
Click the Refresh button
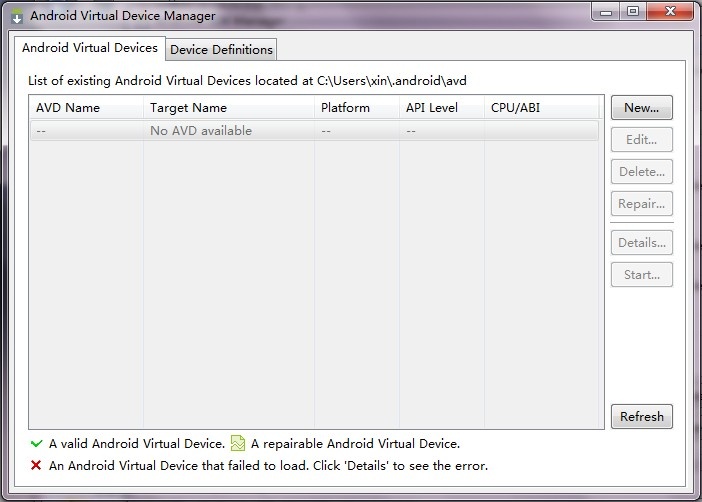(641, 416)
